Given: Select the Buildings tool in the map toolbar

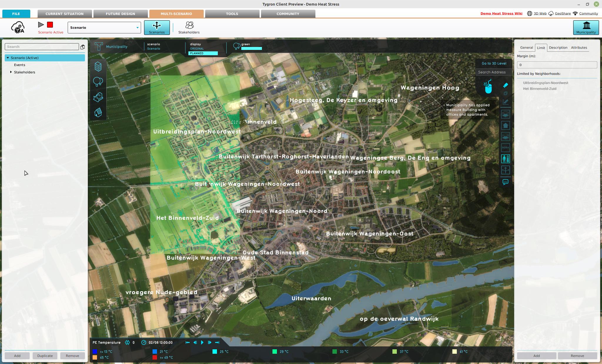Looking at the screenshot, I should 98,67.
